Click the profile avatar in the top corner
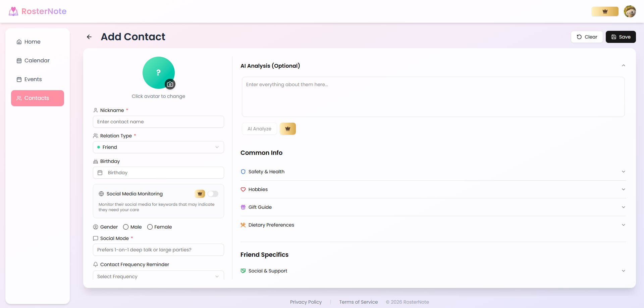644x308 pixels. click(630, 11)
